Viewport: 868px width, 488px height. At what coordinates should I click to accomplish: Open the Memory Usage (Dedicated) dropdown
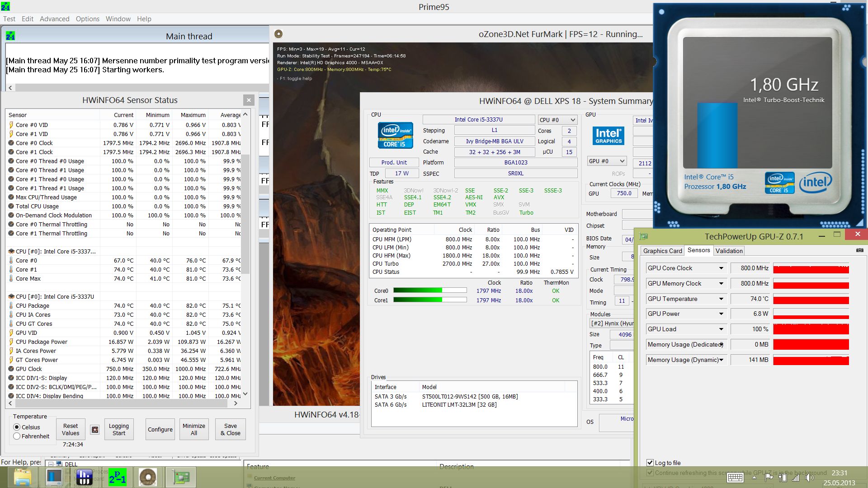click(x=721, y=344)
